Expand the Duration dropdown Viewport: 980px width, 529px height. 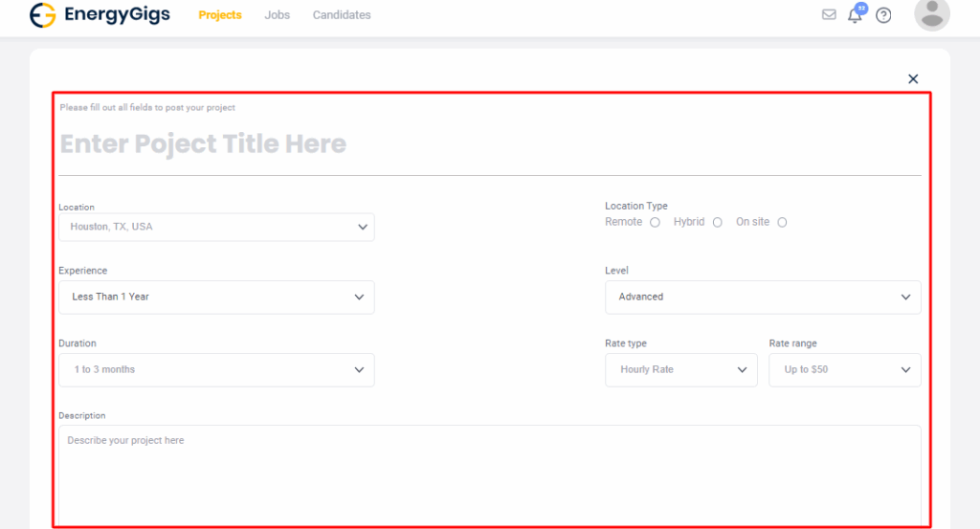(216, 370)
